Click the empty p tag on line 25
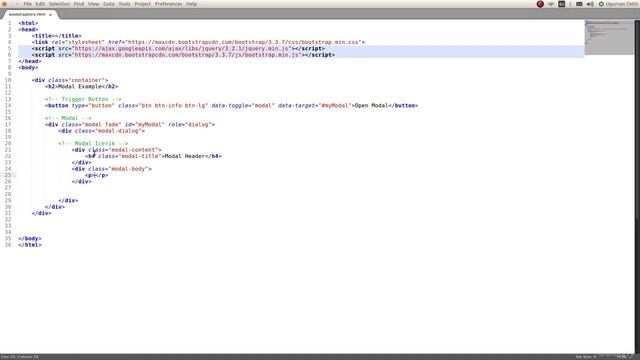 pos(97,175)
